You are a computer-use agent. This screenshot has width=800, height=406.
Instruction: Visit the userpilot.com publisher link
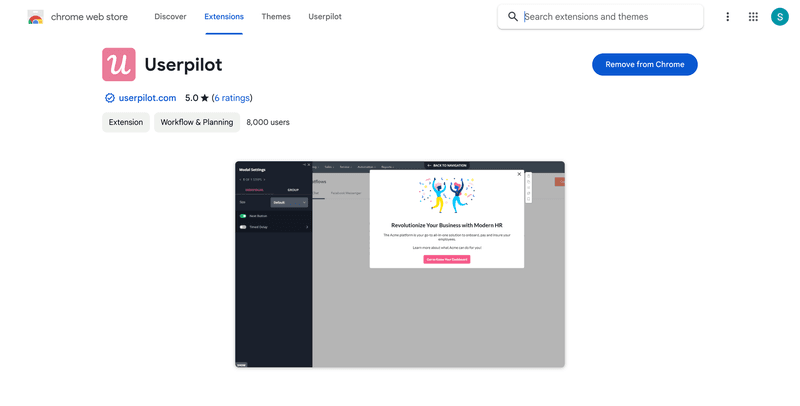[x=147, y=98]
